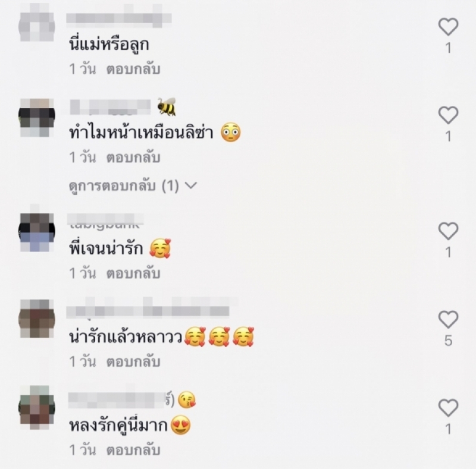
Task: Tap ตอบกลับ under "หลงรักคู่นี้มาก"
Action: click(x=133, y=450)
